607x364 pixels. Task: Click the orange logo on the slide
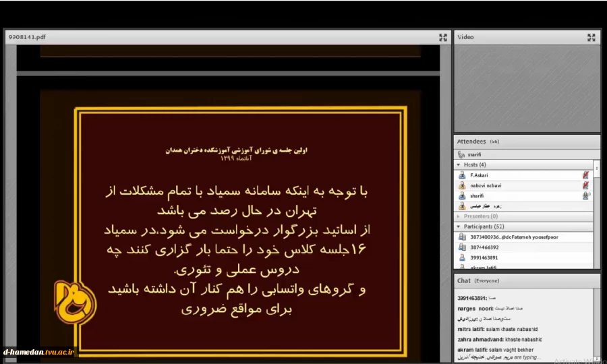click(x=75, y=303)
